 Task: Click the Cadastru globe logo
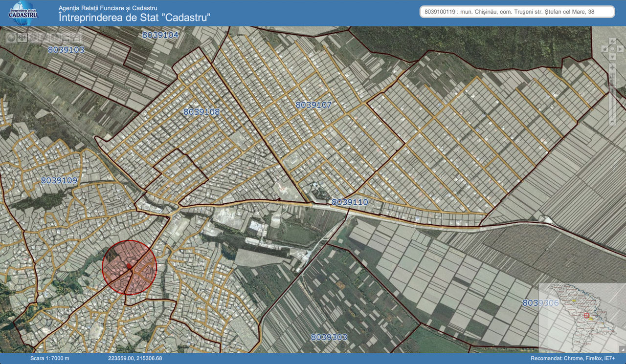pyautogui.click(x=23, y=13)
